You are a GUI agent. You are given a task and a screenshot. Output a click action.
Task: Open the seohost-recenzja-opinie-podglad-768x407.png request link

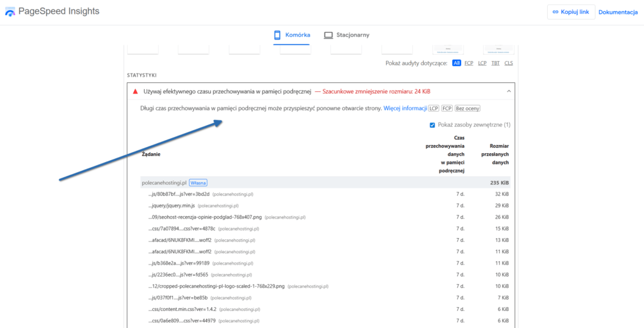205,217
